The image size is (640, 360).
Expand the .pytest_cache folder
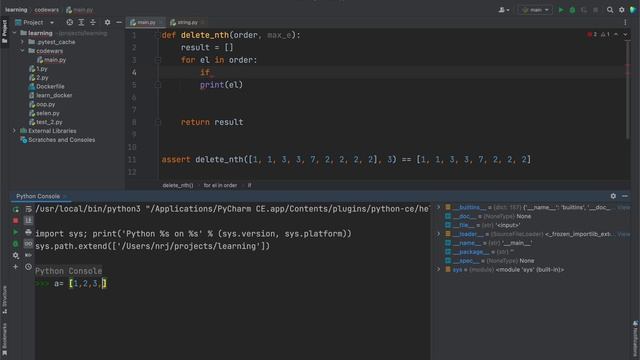pos(22,42)
